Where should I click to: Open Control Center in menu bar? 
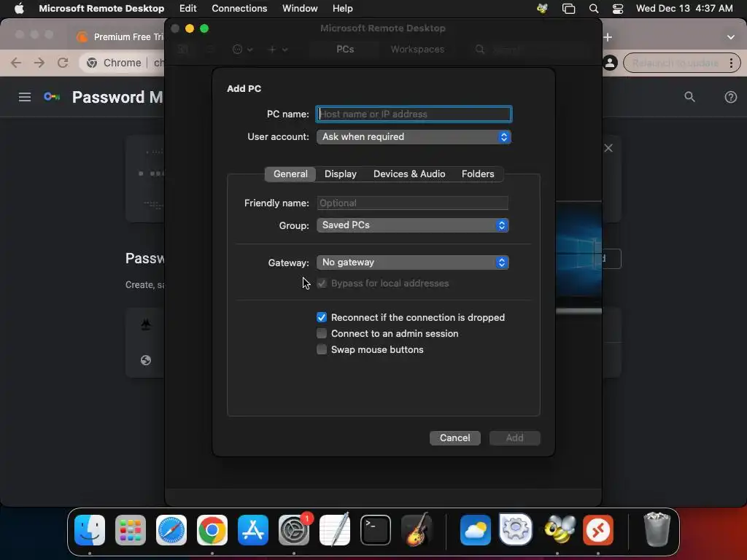(x=618, y=9)
